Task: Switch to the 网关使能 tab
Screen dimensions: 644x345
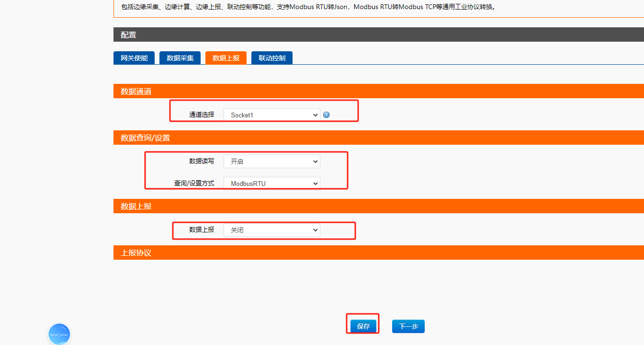Action: (x=134, y=58)
